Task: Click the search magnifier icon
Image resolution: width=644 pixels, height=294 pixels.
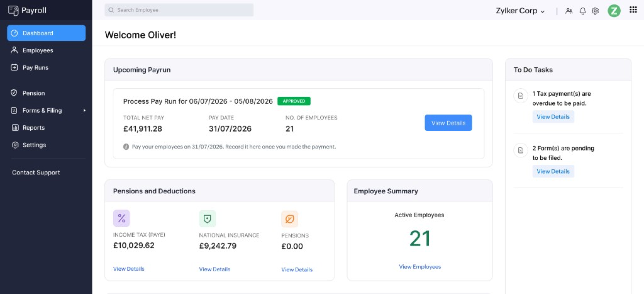Action: pos(111,10)
